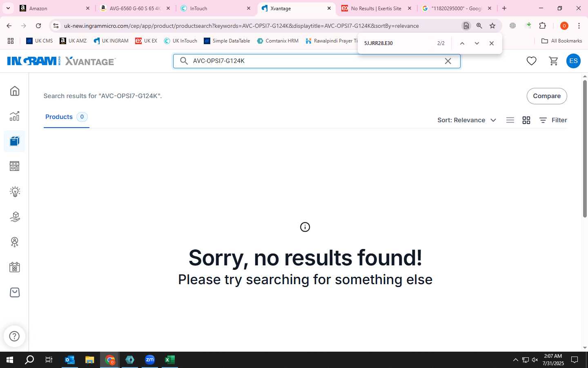Select the products box sidebar icon
The height and width of the screenshot is (368, 588).
15,141
